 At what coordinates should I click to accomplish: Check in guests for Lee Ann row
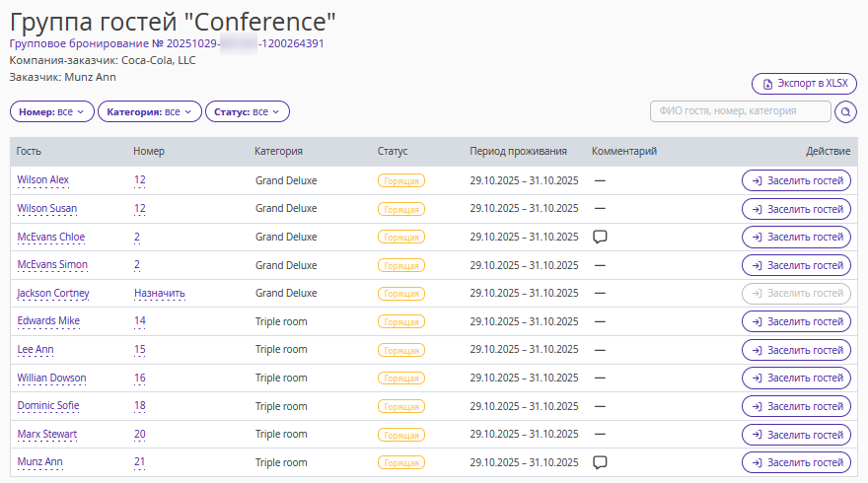(x=796, y=350)
